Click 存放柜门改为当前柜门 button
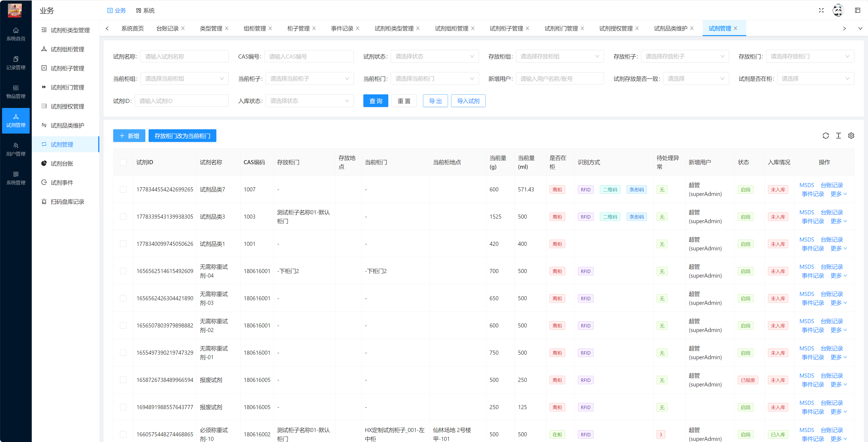 click(x=182, y=136)
